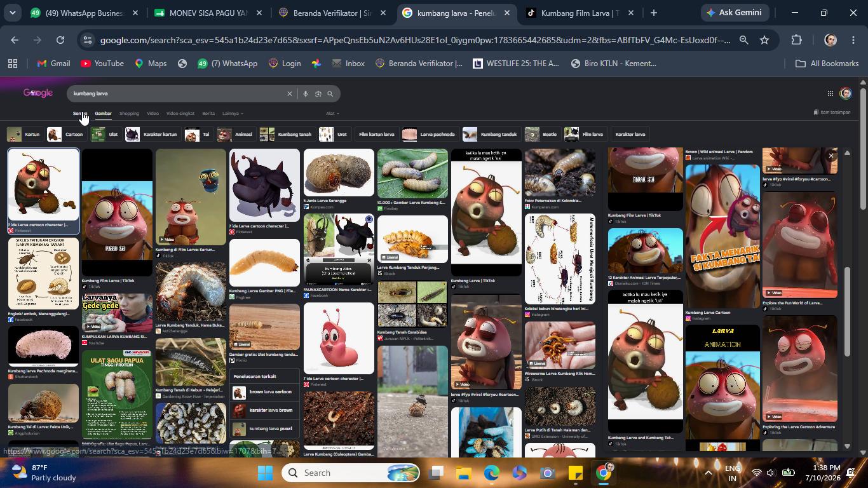Start a voice search with the microphone

306,93
